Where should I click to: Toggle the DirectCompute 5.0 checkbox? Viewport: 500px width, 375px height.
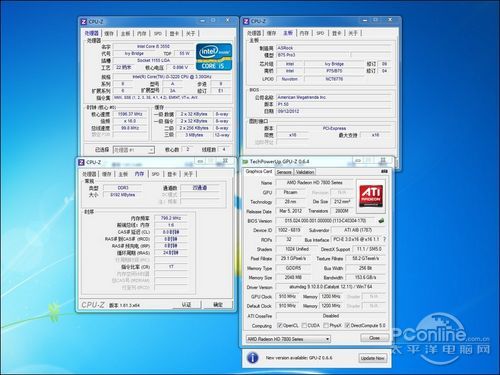(x=347, y=325)
